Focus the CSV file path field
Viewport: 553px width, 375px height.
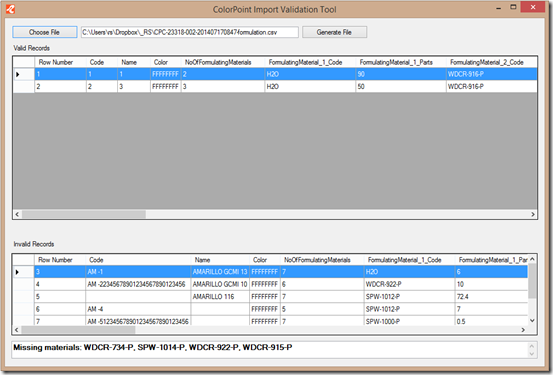point(190,32)
